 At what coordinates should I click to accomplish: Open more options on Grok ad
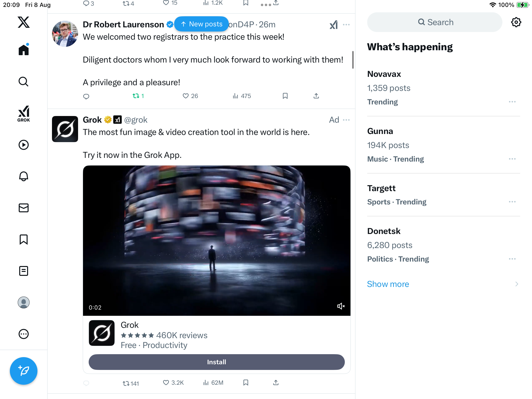(346, 120)
